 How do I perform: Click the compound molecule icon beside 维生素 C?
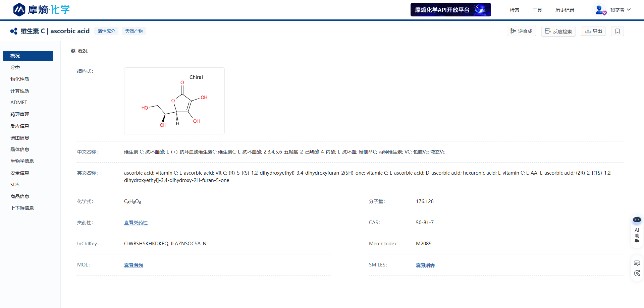coord(14,31)
